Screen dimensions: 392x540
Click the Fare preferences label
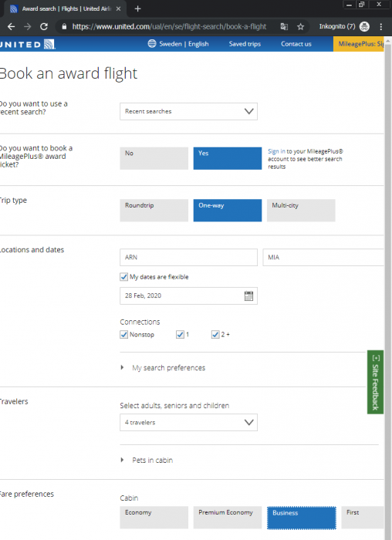pos(27,494)
